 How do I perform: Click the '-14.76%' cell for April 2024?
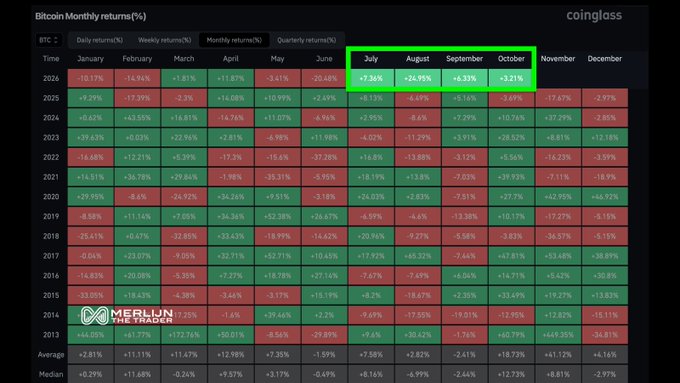pyautogui.click(x=231, y=118)
